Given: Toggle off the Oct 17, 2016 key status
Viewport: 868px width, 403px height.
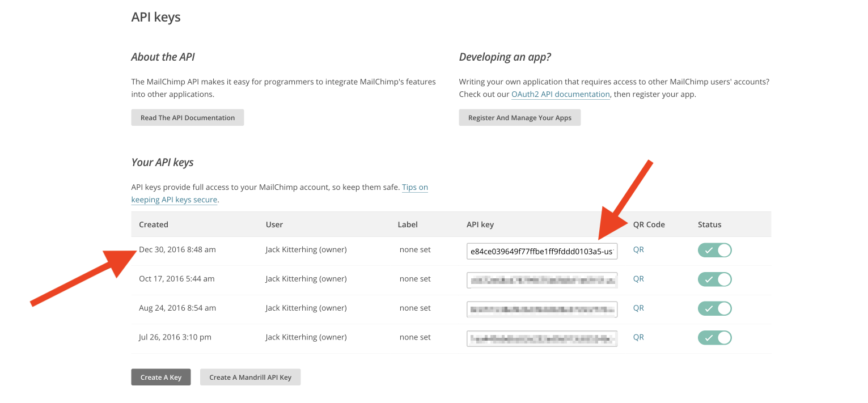Looking at the screenshot, I should 714,279.
